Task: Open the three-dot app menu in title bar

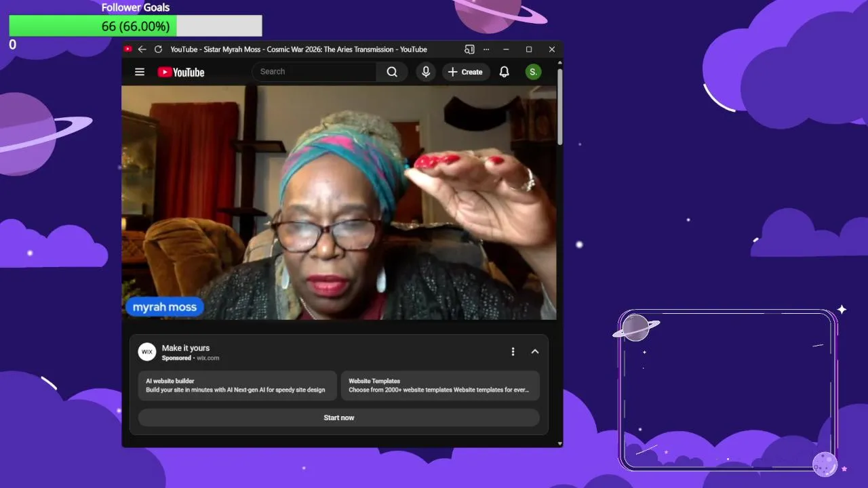Action: tap(486, 49)
